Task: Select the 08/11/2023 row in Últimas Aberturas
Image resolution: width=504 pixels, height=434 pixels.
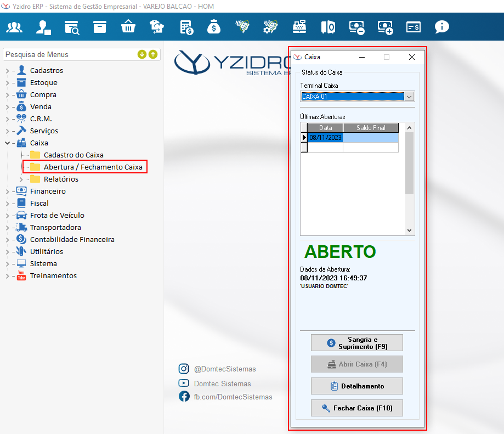Action: coord(353,138)
